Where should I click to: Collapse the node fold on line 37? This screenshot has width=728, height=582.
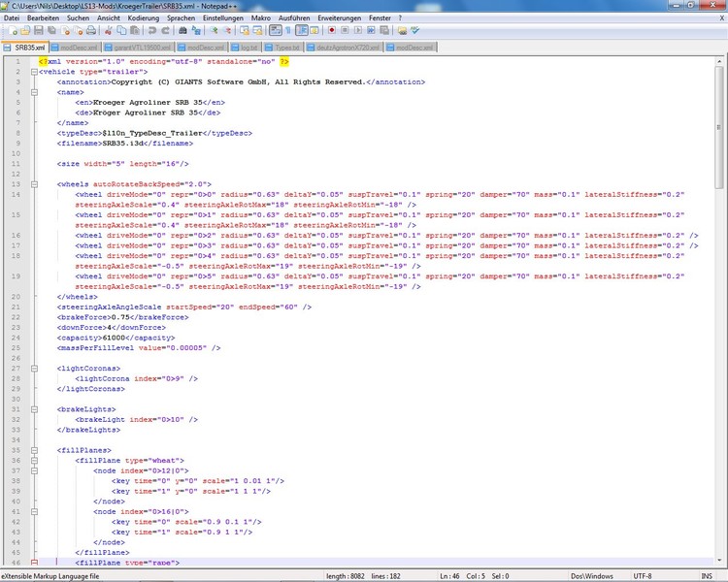click(x=34, y=470)
